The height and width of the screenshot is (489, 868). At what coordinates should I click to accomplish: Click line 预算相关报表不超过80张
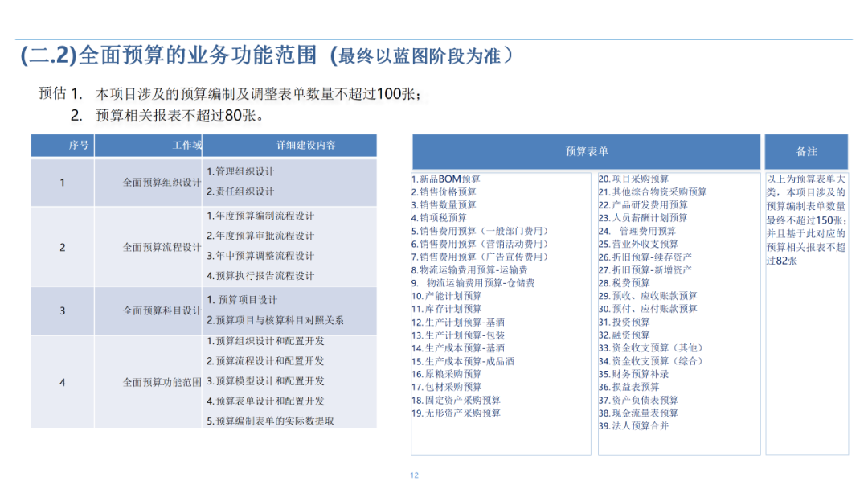(x=167, y=115)
